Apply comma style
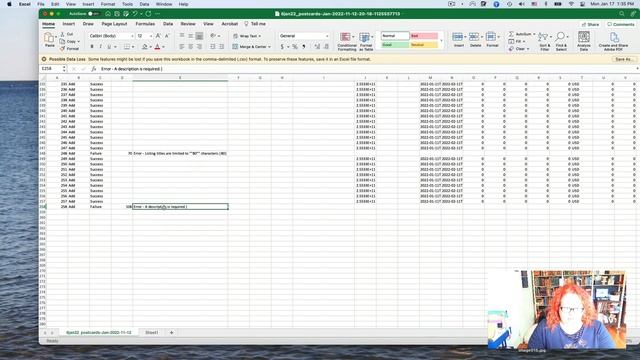The width and height of the screenshot is (640, 360). click(304, 47)
